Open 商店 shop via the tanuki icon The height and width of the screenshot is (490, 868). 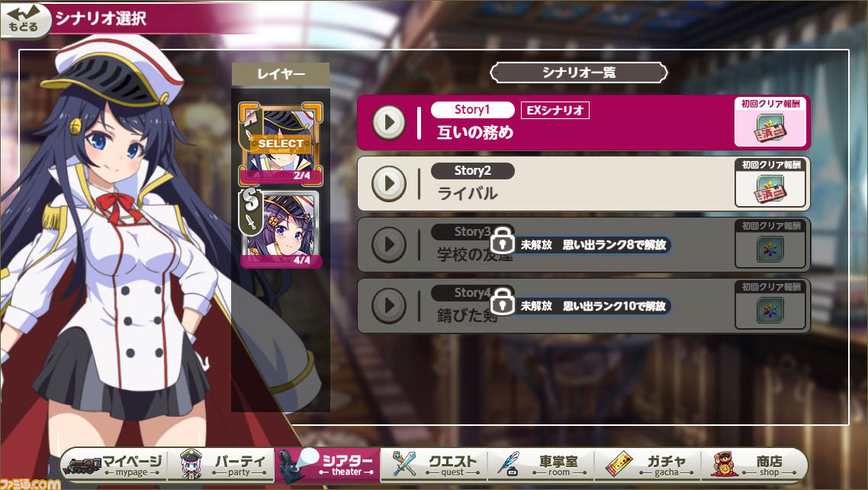point(754,465)
